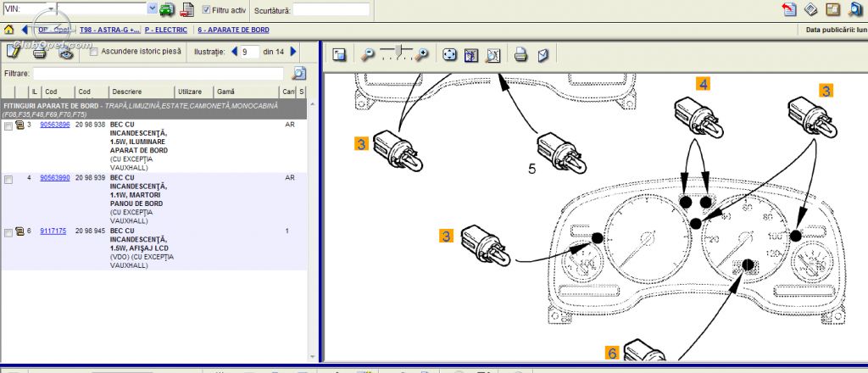This screenshot has width=868, height=373.
Task: Select catalogue code 20 98 939
Action: (90, 178)
